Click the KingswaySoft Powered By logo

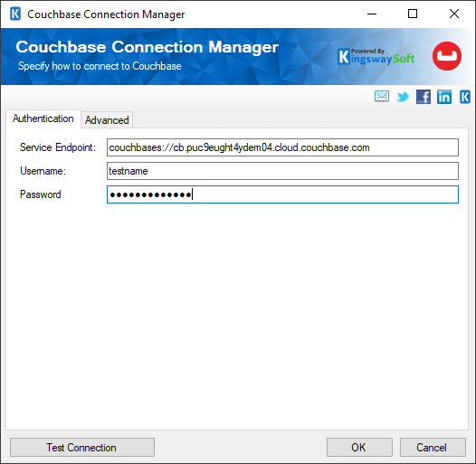(x=376, y=56)
